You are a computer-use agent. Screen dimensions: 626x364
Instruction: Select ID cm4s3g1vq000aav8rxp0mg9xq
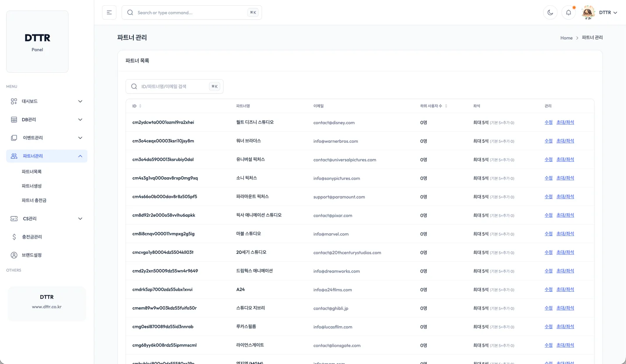point(165,178)
